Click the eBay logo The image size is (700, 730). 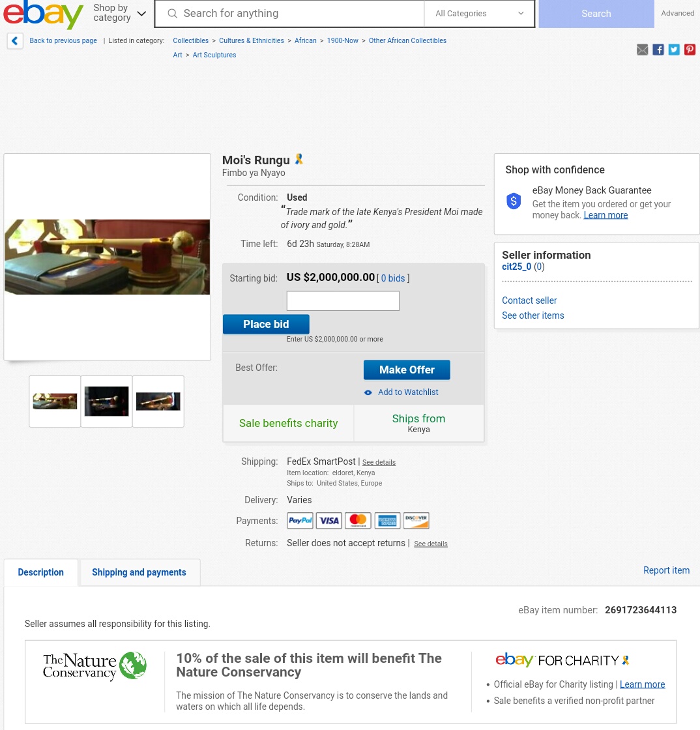pyautogui.click(x=43, y=14)
